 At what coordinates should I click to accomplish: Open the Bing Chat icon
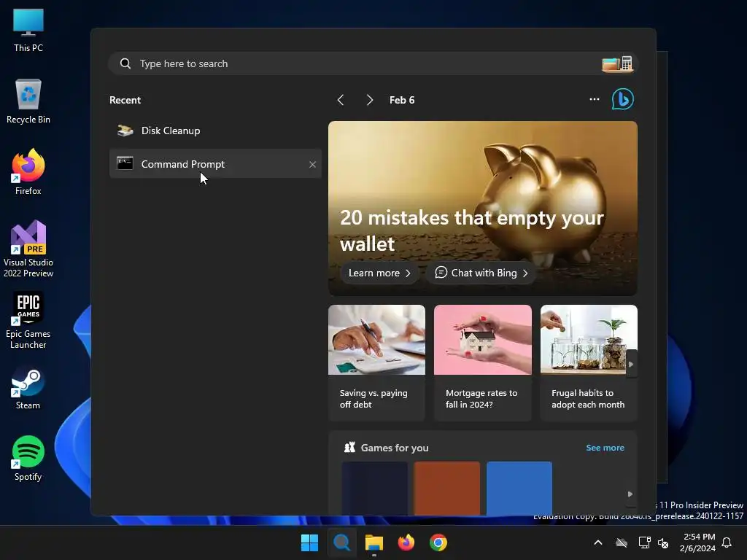click(623, 99)
